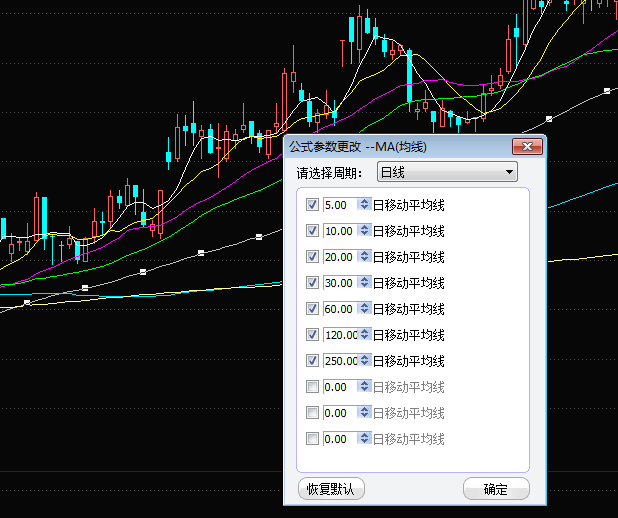Focus the 20.00 period input box

tap(339, 257)
